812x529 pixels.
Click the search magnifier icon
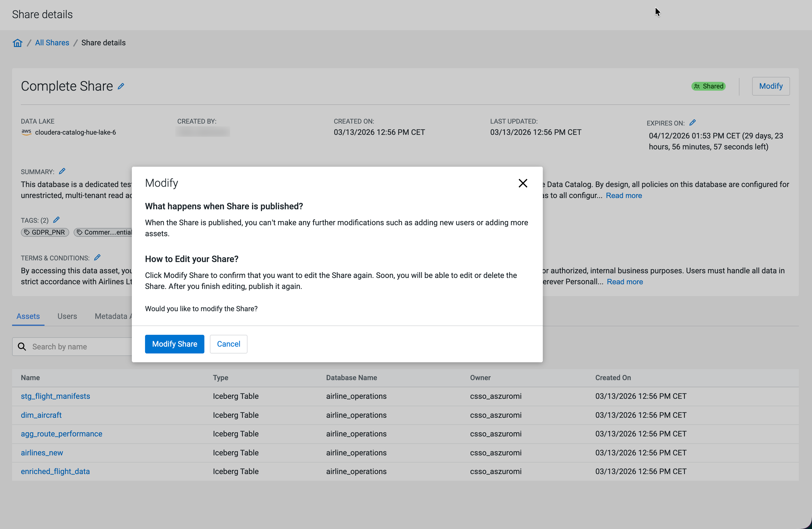click(22, 347)
